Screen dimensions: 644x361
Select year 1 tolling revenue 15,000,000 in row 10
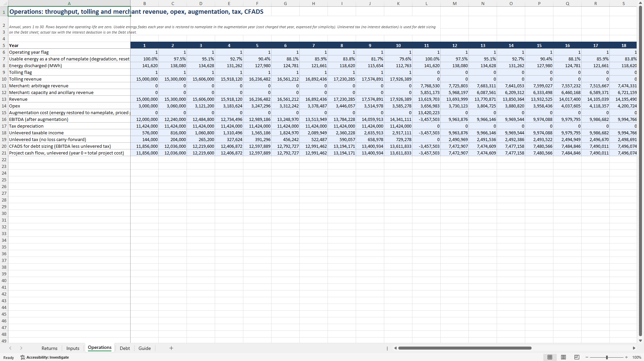tap(145, 79)
